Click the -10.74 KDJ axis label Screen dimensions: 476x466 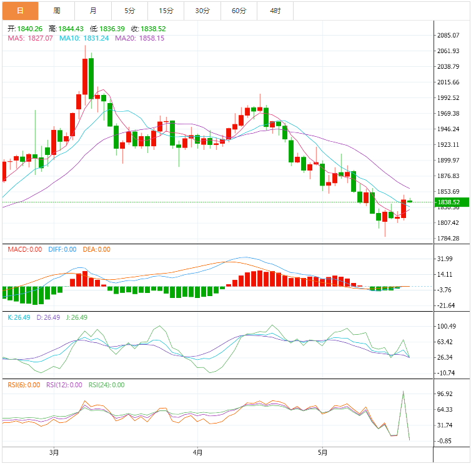445,373
